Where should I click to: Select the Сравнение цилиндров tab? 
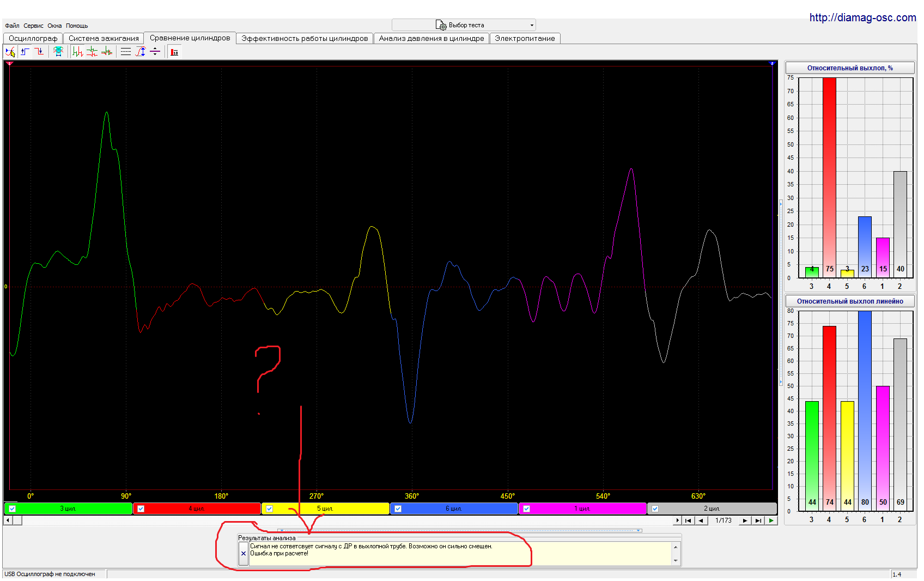click(x=190, y=38)
